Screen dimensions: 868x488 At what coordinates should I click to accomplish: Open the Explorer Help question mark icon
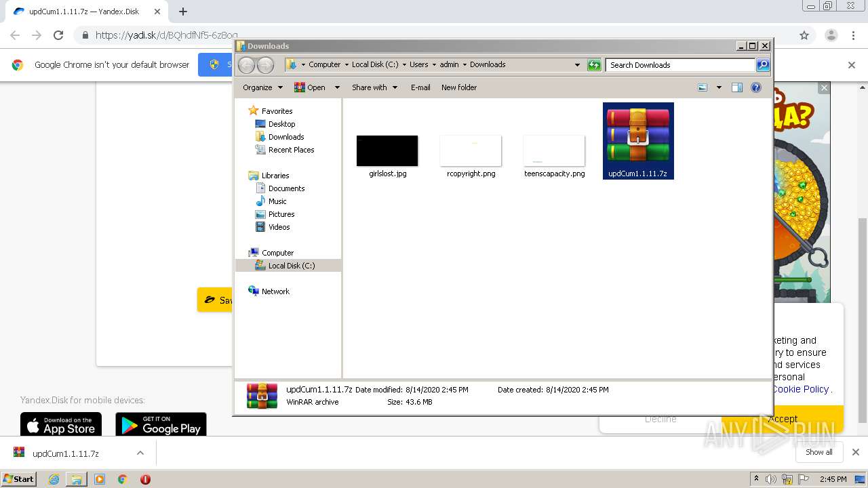pos(756,87)
